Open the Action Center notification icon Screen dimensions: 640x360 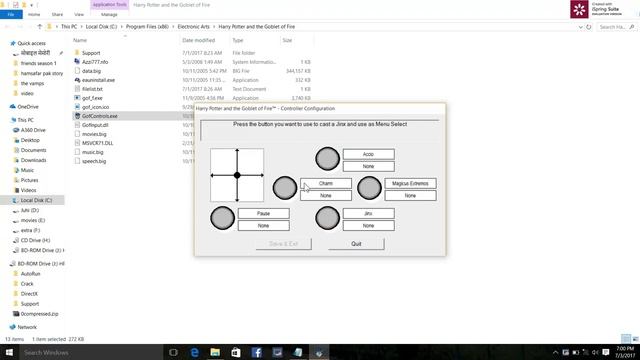tap(606, 352)
